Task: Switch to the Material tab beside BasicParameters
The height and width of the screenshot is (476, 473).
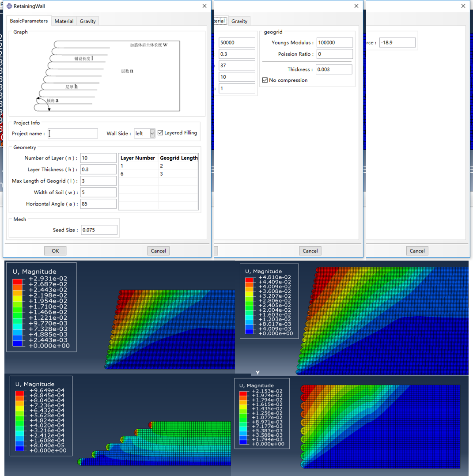Action: (x=64, y=21)
